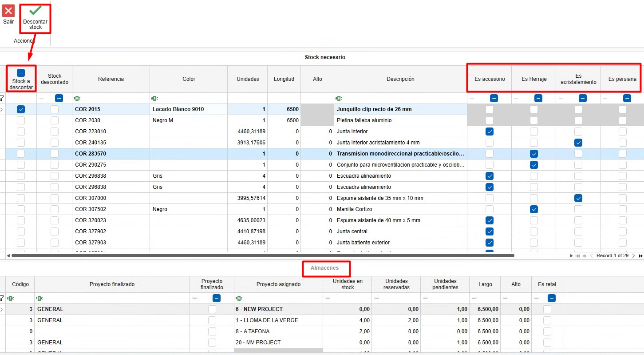Toggle Es Herraje tri-state filter checkbox
Image resolution: width=644 pixels, height=355 pixels.
[x=538, y=98]
